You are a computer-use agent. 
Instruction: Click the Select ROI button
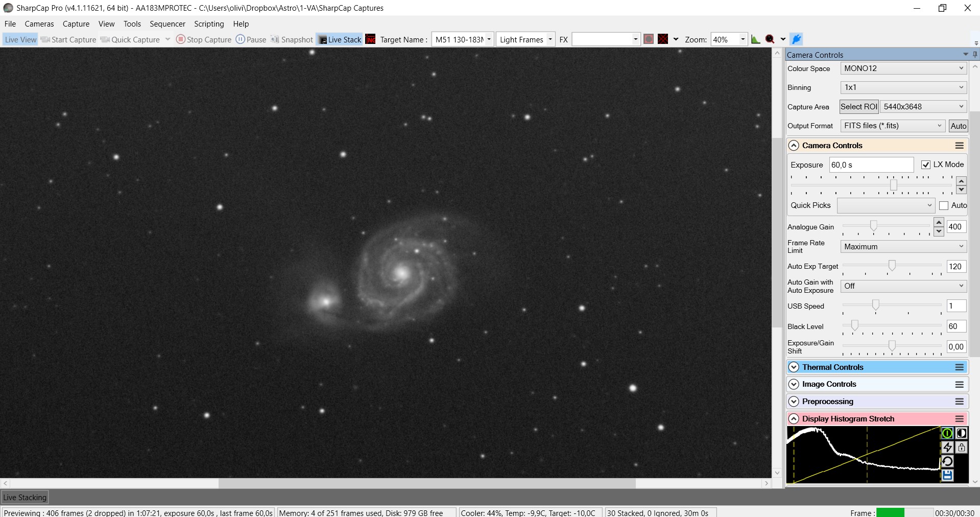coord(858,107)
